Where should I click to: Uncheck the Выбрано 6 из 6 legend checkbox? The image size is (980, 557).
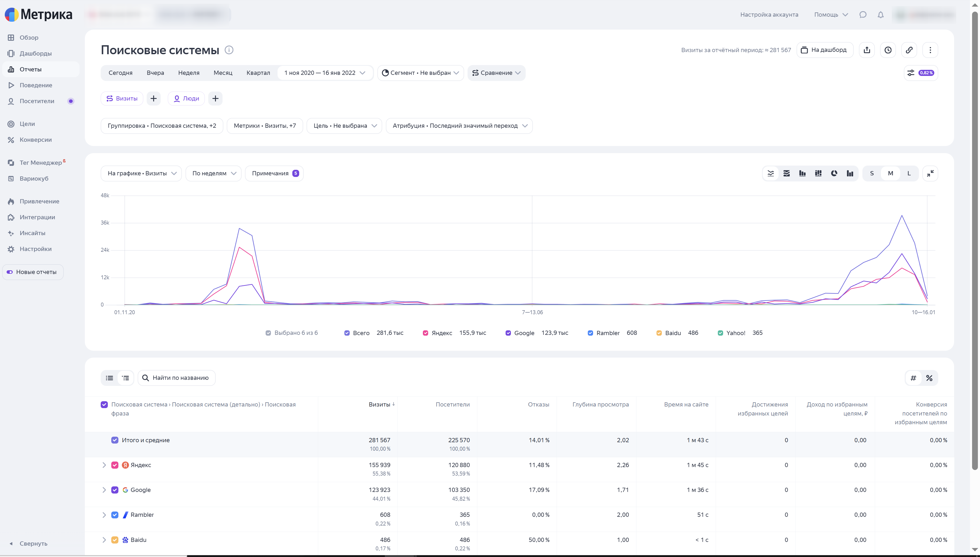(x=268, y=333)
